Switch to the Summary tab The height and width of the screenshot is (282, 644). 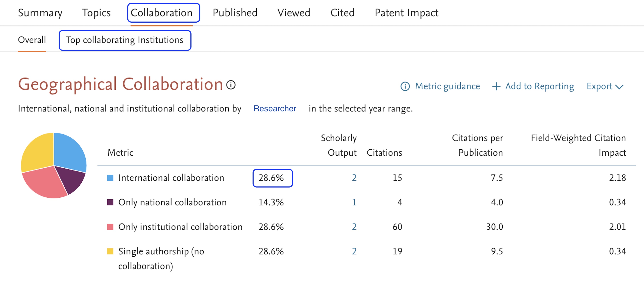[40, 13]
